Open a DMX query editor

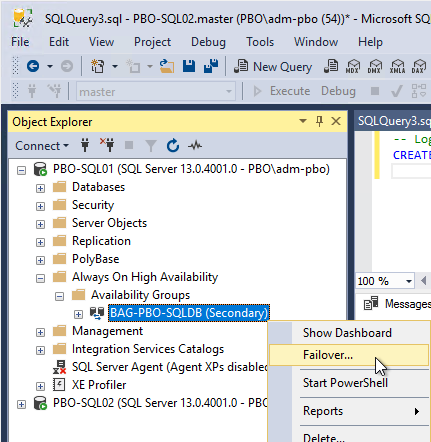[x=375, y=66]
